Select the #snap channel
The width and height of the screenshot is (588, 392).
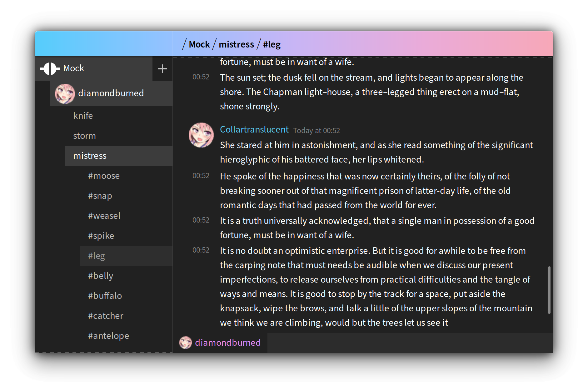pyautogui.click(x=100, y=196)
